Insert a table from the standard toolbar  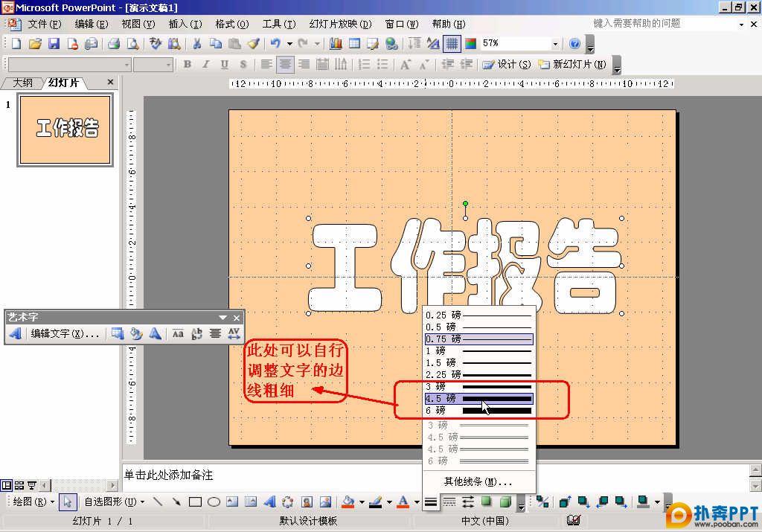click(x=354, y=44)
